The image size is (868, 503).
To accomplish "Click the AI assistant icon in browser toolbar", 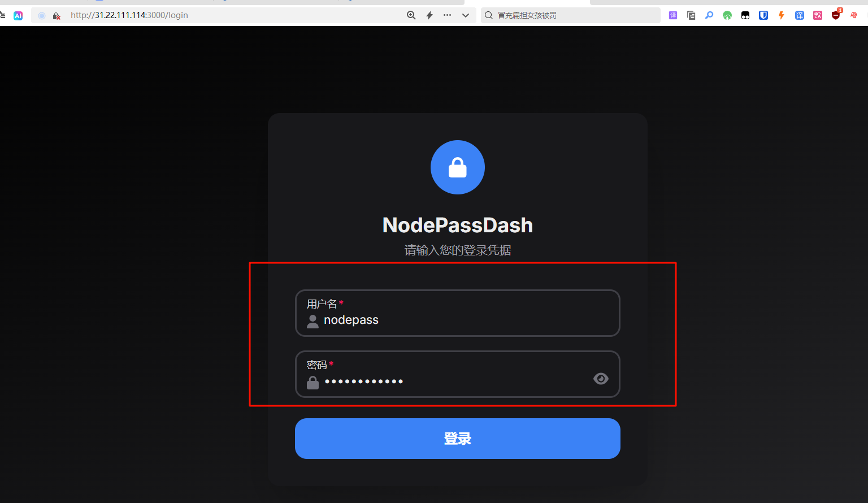I will point(18,16).
